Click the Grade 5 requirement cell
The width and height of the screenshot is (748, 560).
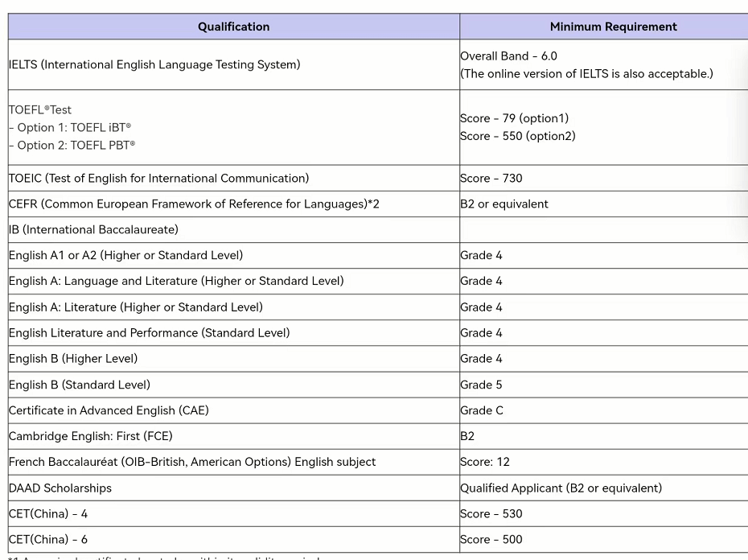pos(481,385)
